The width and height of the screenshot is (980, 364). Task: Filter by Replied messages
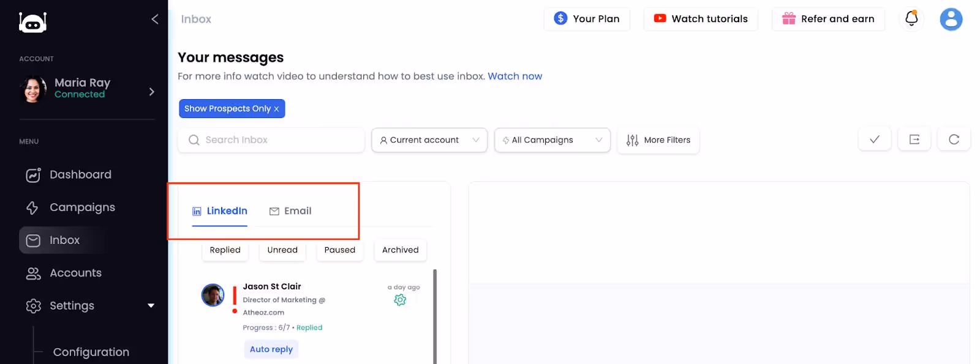225,250
